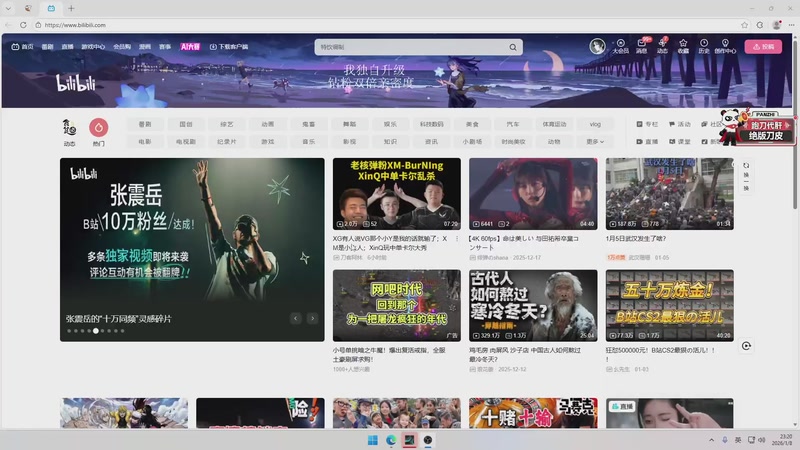Click the 课堂 classroom icon
This screenshot has width=800, height=450.
[672, 141]
